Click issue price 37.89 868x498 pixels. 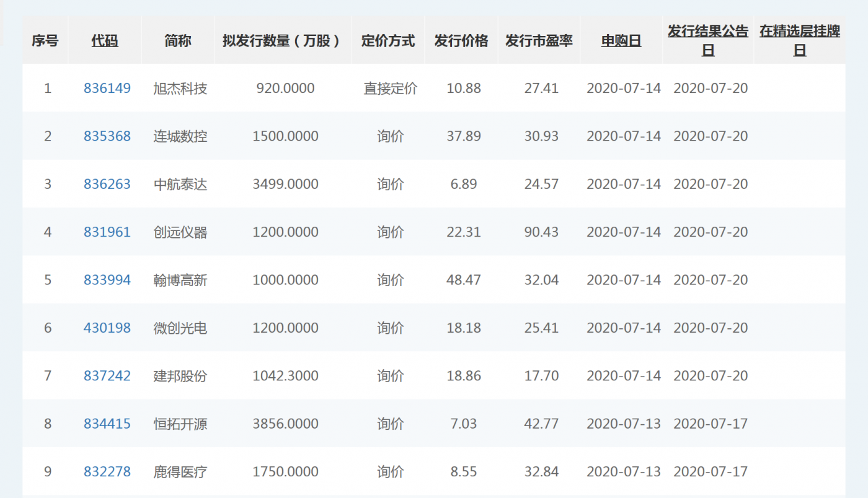(464, 136)
